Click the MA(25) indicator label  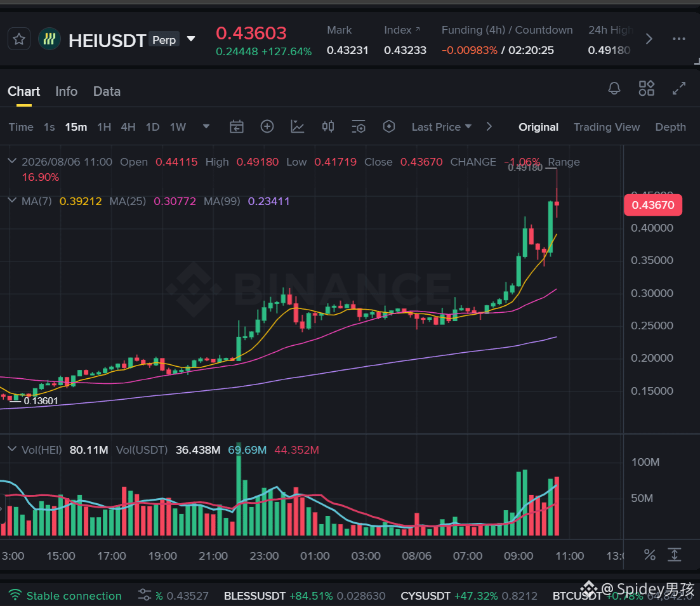click(128, 201)
